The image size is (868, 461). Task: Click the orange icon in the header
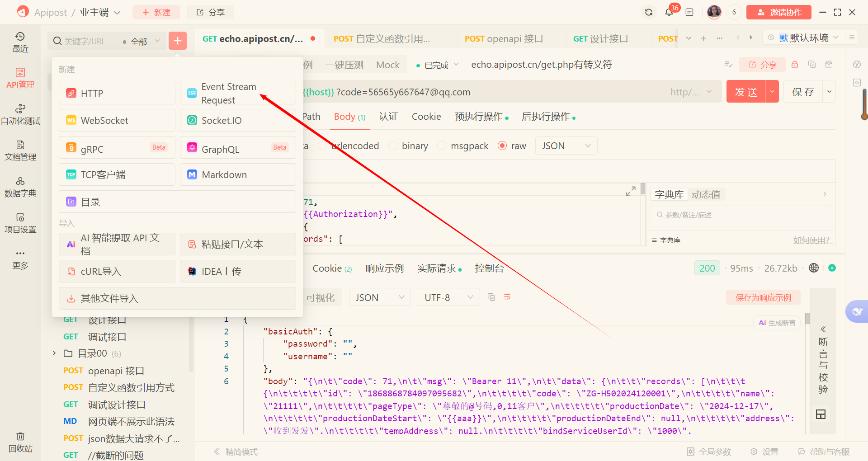coord(23,12)
